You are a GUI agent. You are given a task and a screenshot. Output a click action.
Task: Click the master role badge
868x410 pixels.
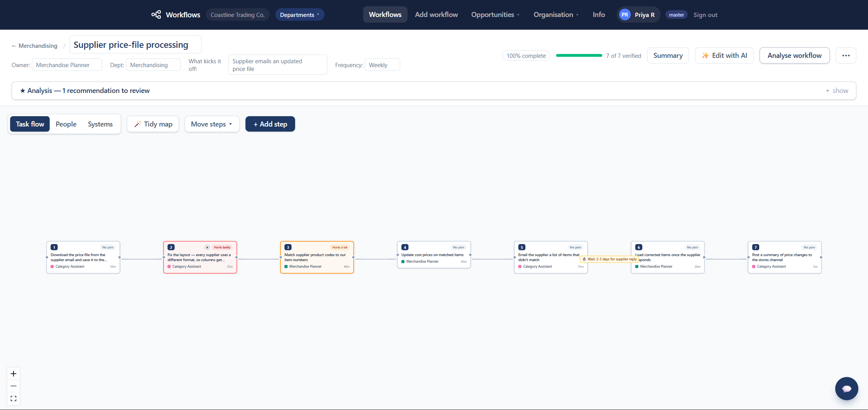click(676, 15)
